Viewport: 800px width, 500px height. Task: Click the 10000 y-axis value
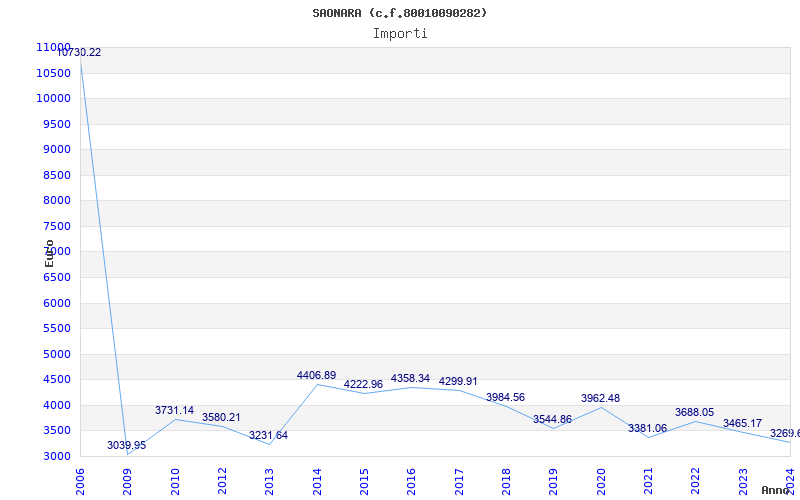(53, 98)
